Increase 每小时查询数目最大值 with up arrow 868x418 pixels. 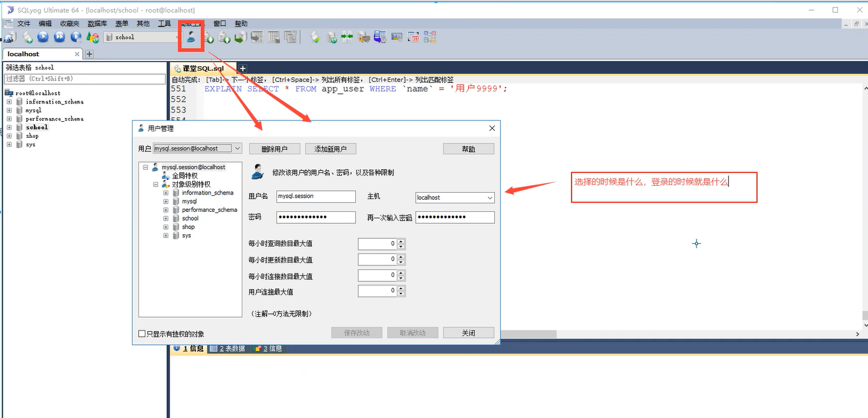click(x=401, y=241)
